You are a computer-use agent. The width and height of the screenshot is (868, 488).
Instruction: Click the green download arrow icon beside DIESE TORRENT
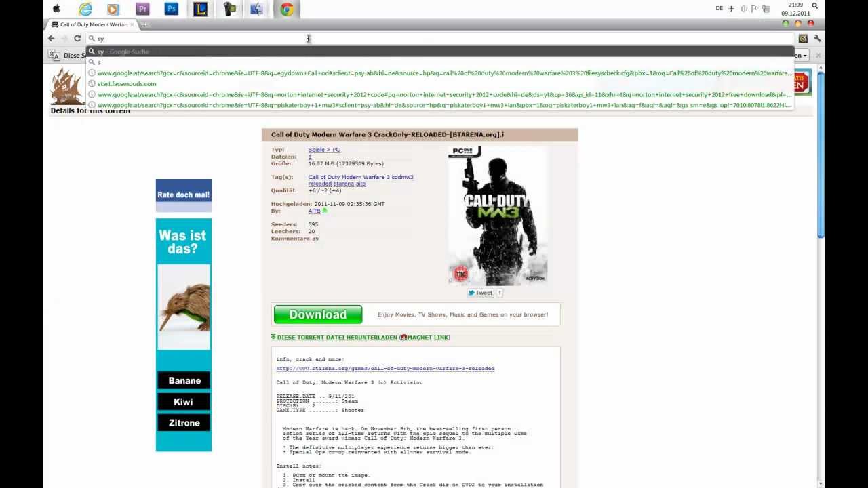tap(273, 337)
